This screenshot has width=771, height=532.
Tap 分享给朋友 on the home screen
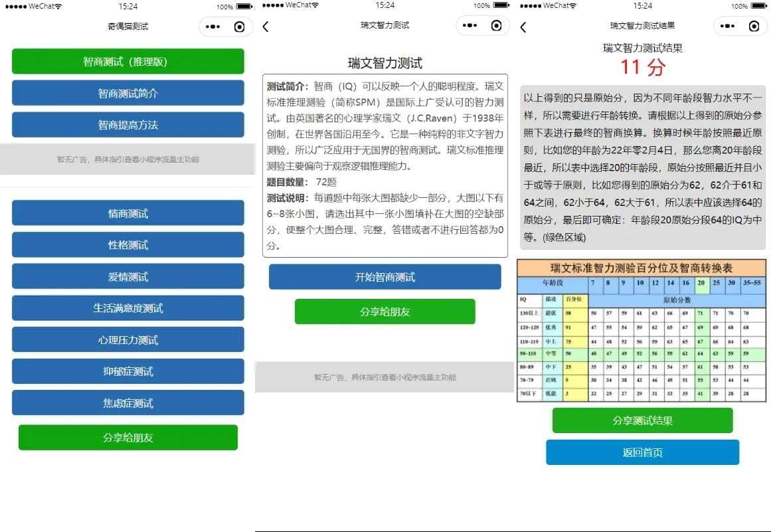pyautogui.click(x=128, y=438)
